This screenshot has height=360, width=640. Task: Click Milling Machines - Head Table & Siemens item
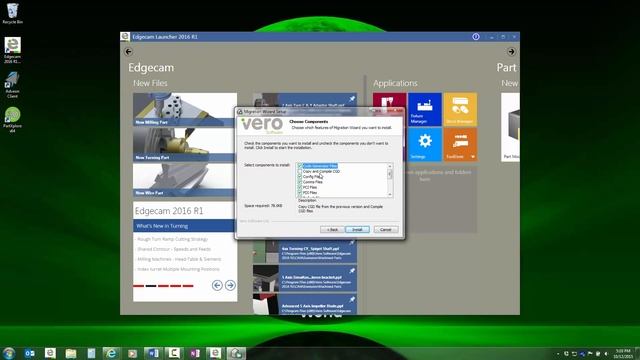pos(179,259)
